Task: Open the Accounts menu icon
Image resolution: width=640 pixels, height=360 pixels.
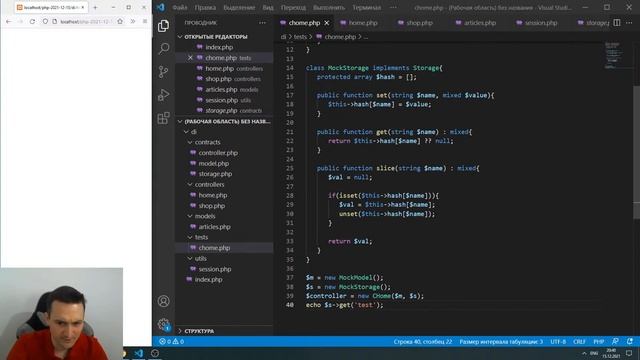Action: pyautogui.click(x=163, y=301)
